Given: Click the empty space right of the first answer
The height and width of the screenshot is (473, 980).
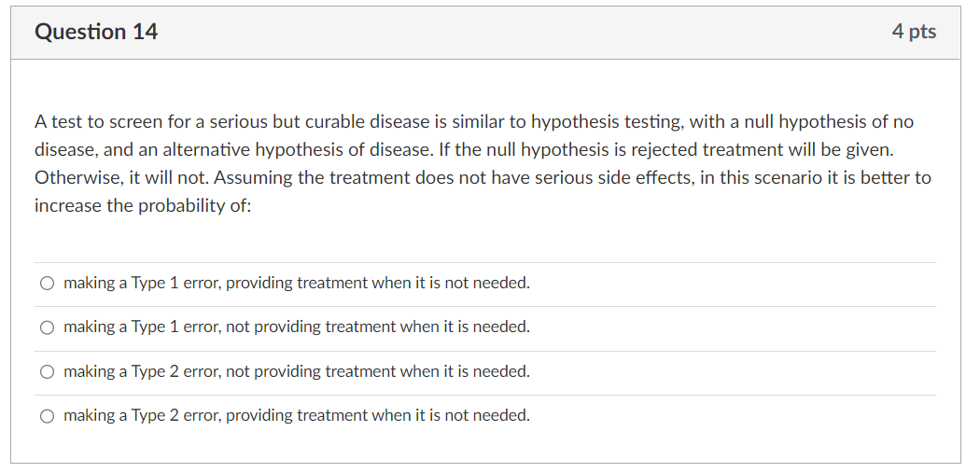Looking at the screenshot, I should coord(733,284).
